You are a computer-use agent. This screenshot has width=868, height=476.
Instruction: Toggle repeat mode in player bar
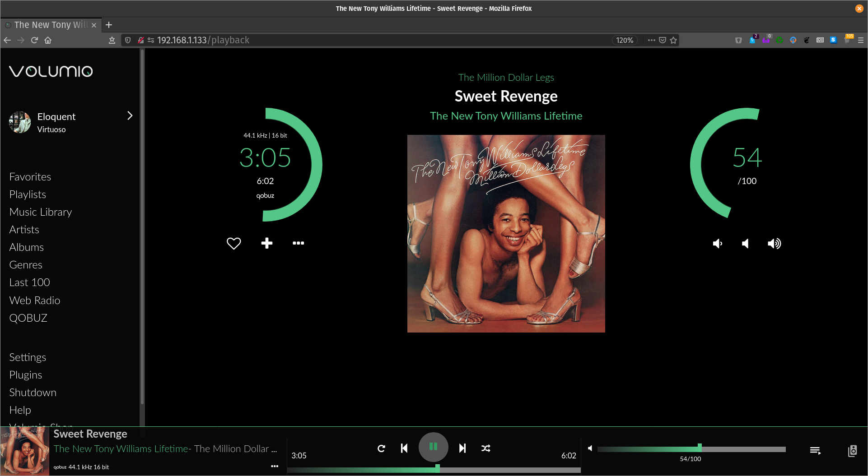[x=381, y=448]
